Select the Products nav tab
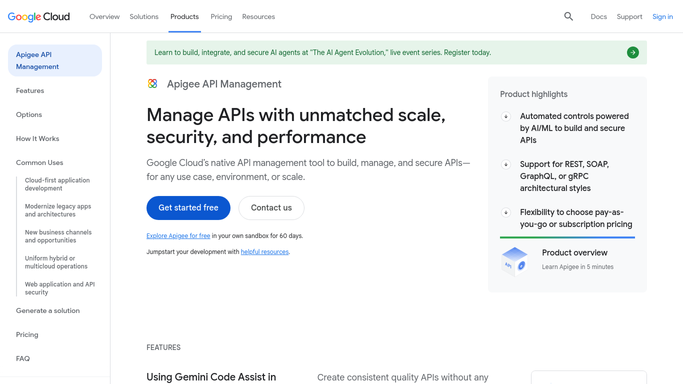 point(184,17)
